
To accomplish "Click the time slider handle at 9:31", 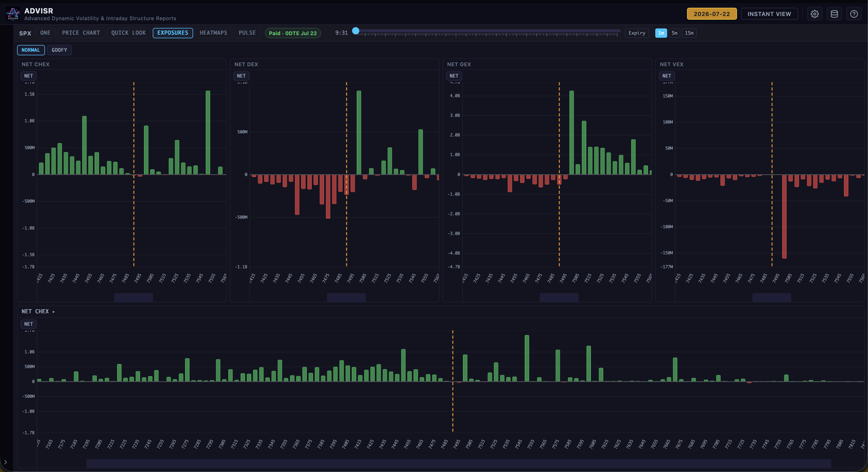I will 355,31.
